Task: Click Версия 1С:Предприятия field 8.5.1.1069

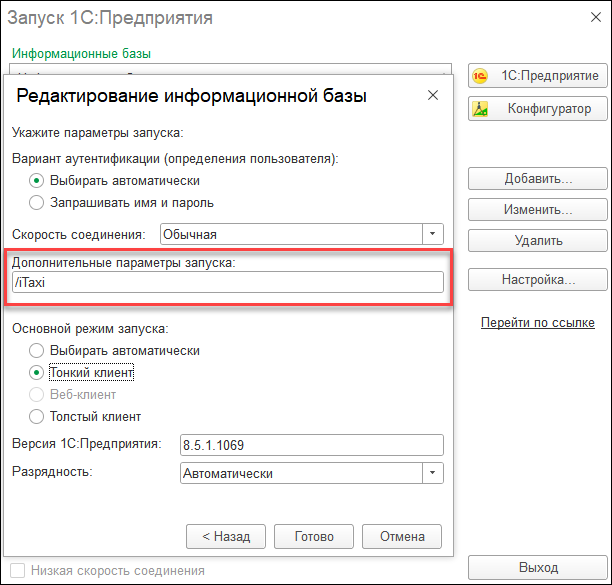Action: click(311, 445)
